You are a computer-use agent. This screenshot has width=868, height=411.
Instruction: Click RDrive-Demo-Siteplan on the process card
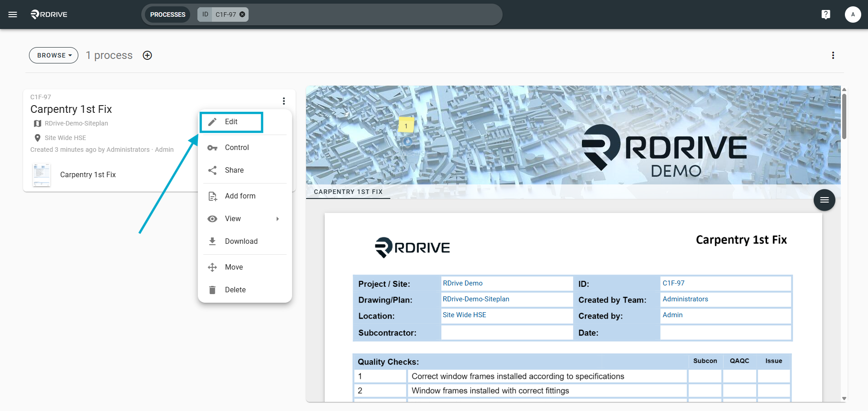(x=77, y=123)
